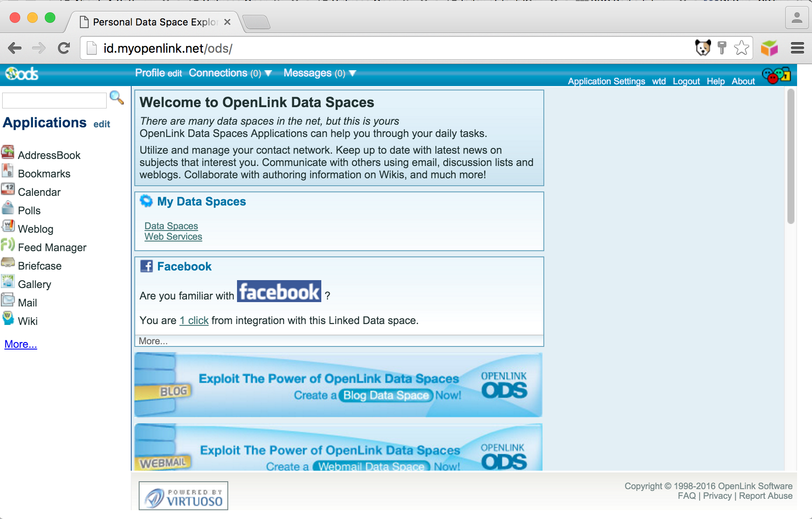Open Application Settings in top menu
The height and width of the screenshot is (519, 812).
point(606,81)
